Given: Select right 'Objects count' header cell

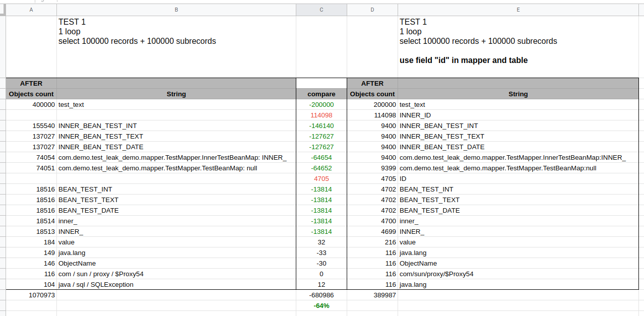Looking at the screenshot, I should pos(372,94).
